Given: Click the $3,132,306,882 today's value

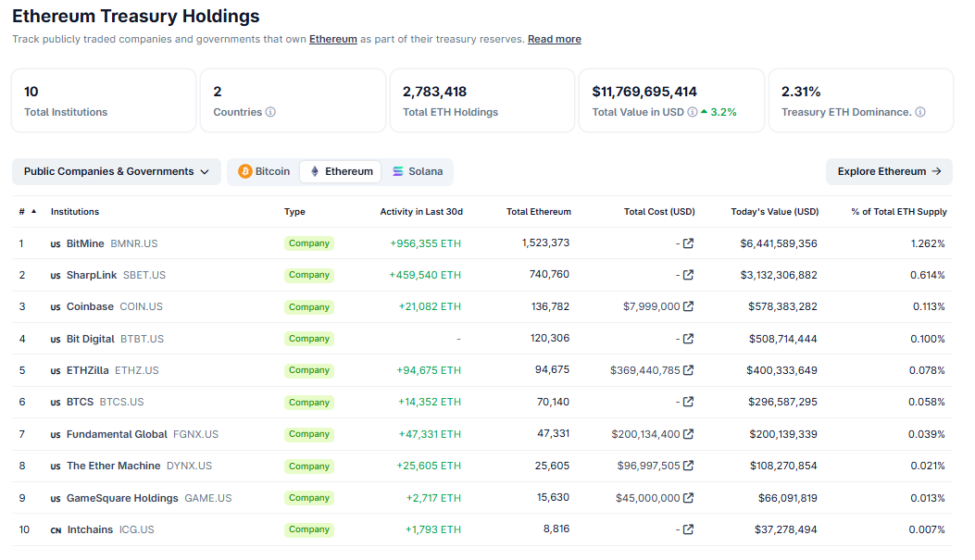Looking at the screenshot, I should (779, 275).
